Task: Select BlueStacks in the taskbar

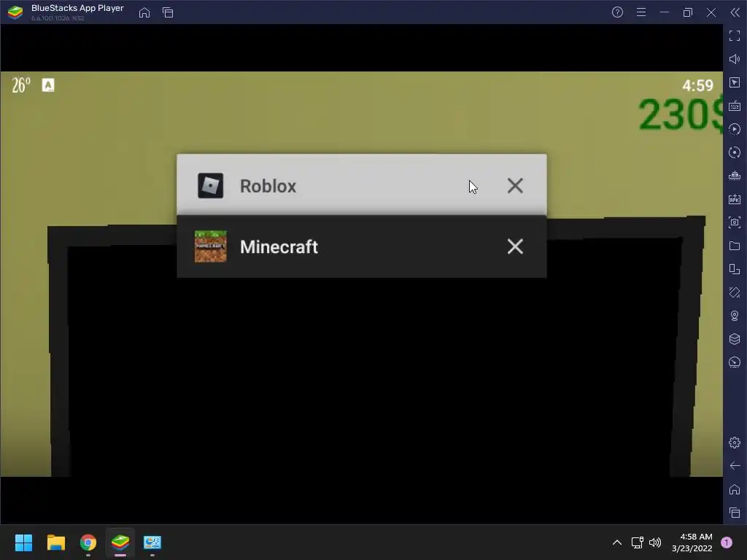Action: coord(120,542)
